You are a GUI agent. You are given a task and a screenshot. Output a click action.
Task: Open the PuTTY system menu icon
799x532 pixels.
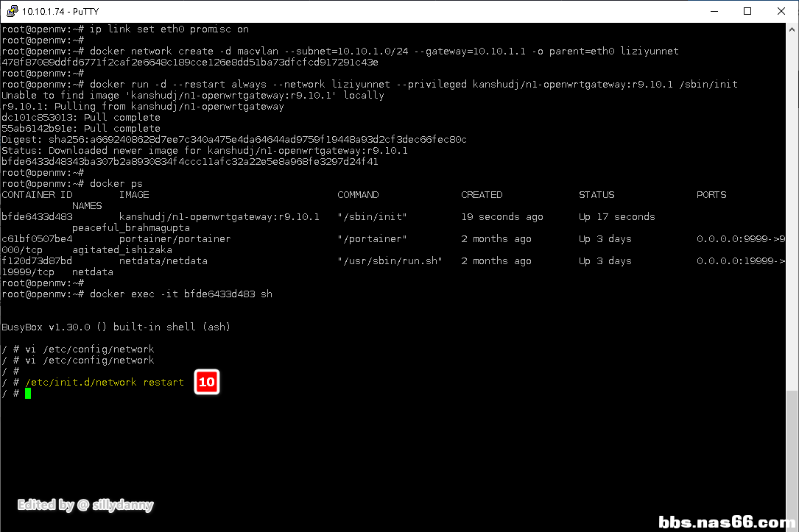tap(12, 11)
